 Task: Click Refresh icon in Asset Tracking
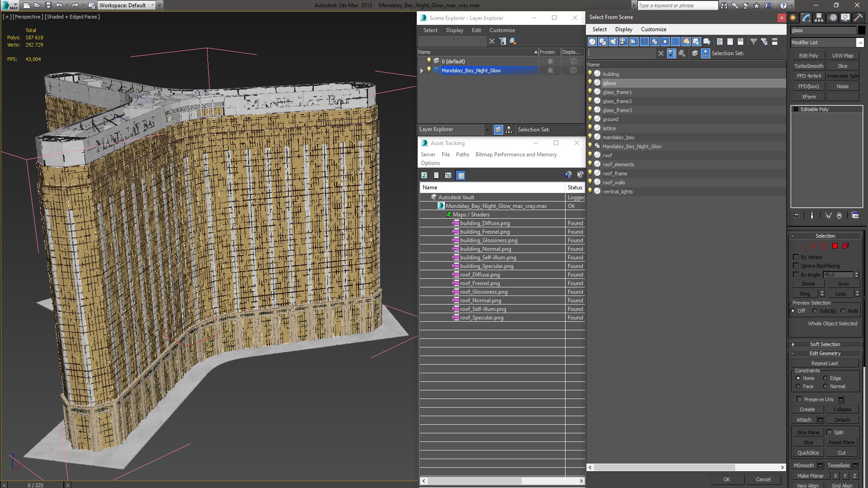pyautogui.click(x=424, y=175)
